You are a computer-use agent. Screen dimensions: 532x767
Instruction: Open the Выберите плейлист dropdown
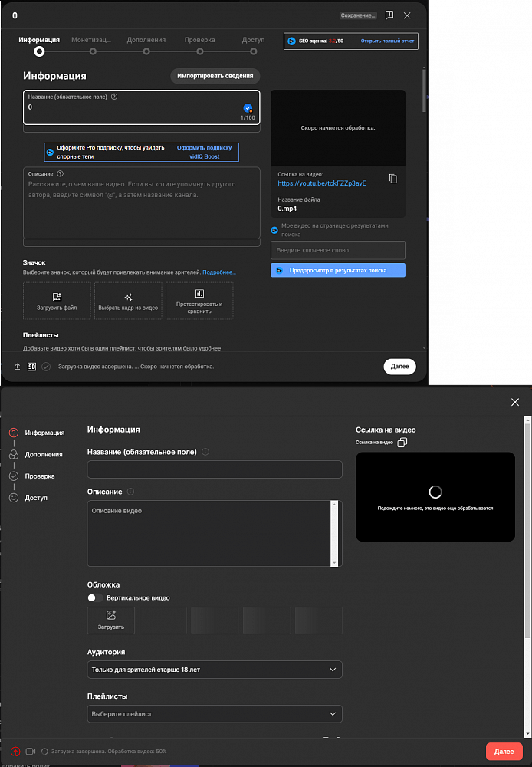(215, 713)
